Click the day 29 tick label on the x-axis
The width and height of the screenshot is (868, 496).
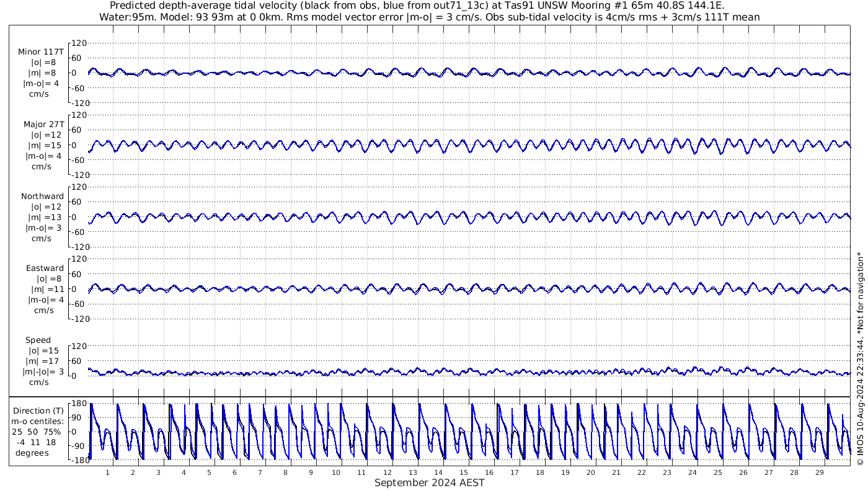click(x=819, y=472)
